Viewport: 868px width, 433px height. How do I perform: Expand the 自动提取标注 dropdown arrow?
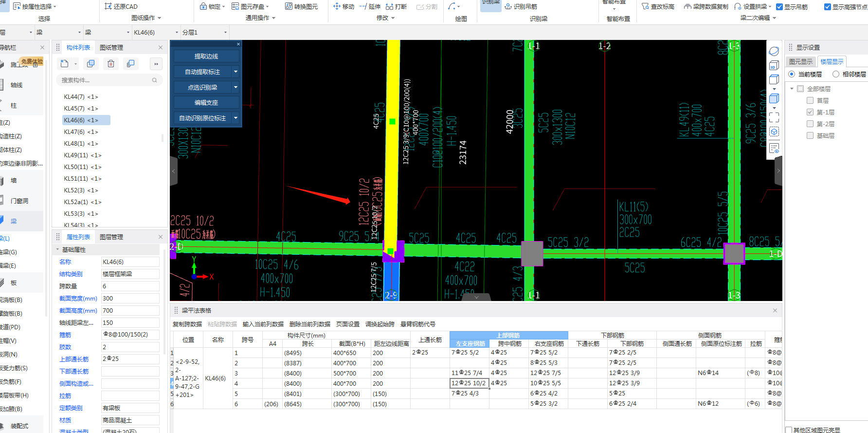tap(236, 72)
